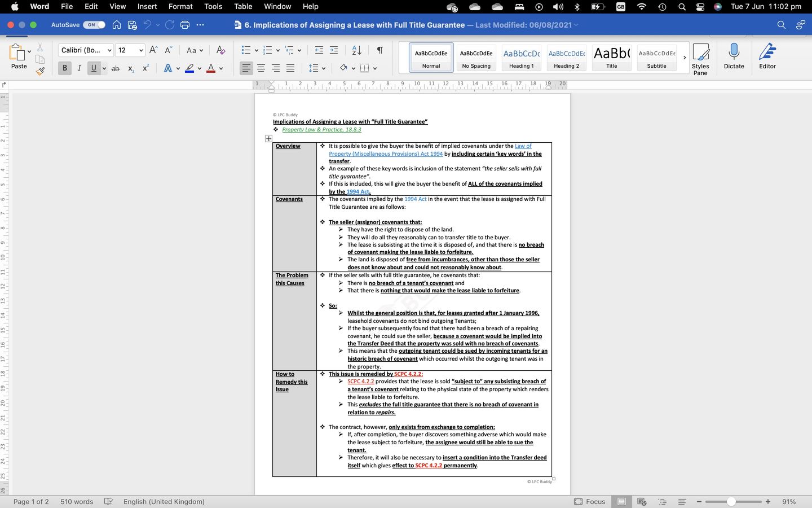Click the search magnifier in Word title bar

tap(781, 25)
